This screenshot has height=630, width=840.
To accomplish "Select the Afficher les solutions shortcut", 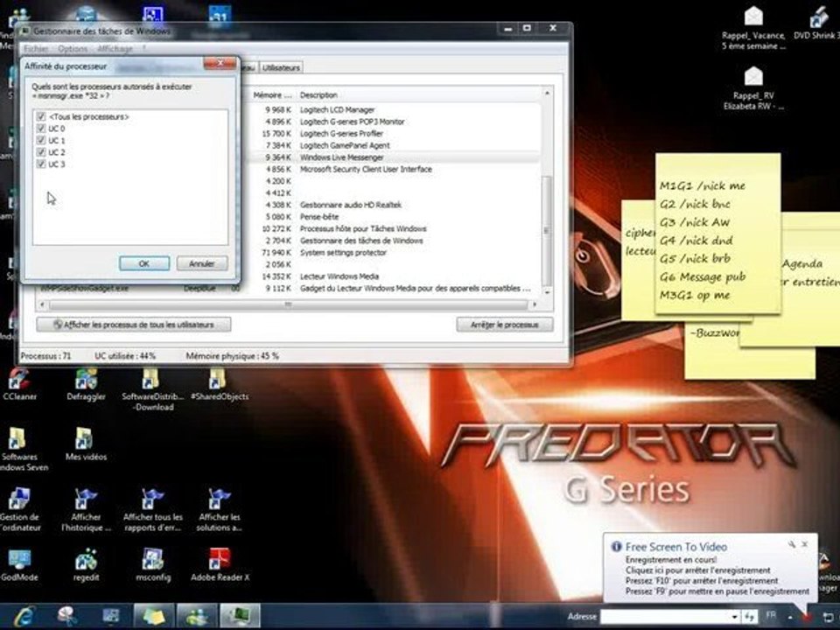I will coord(219,509).
